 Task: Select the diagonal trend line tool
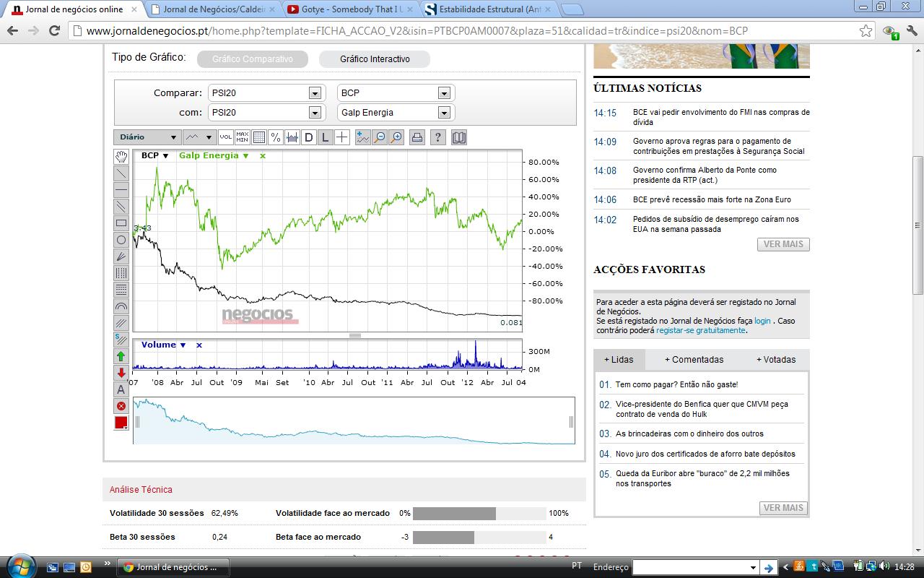121,173
